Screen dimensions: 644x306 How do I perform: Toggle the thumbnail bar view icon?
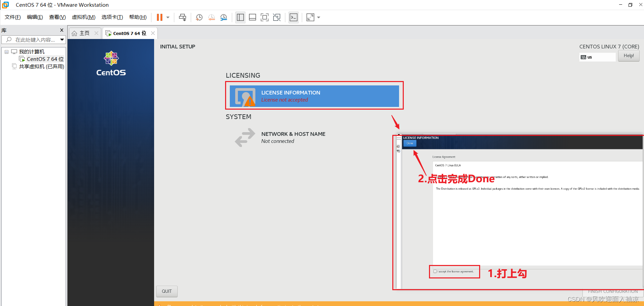252,17
